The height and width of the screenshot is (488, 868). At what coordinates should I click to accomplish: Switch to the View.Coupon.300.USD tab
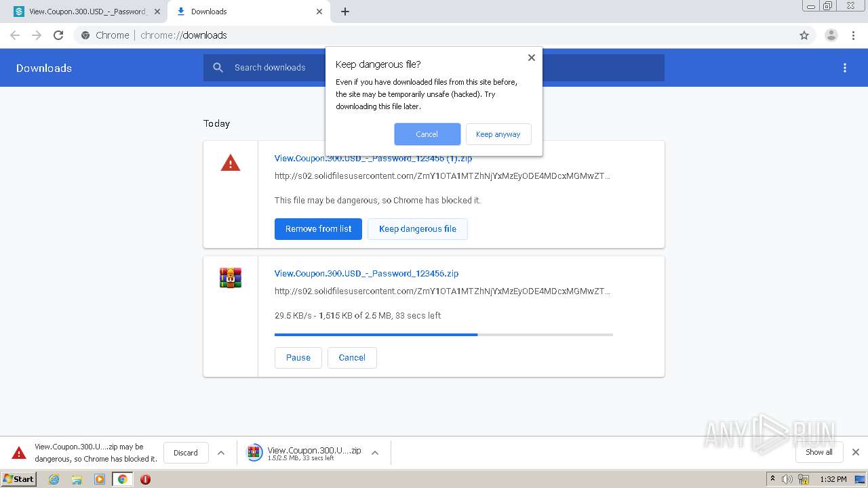tap(85, 12)
